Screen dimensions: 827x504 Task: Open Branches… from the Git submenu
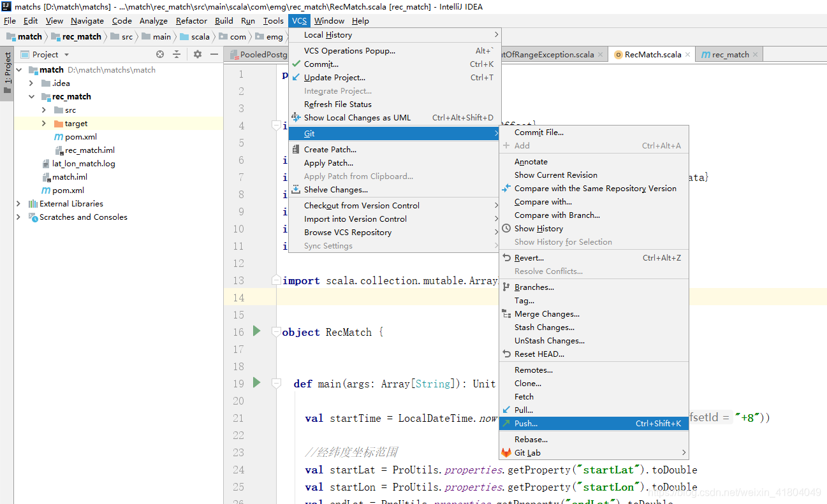click(594, 287)
